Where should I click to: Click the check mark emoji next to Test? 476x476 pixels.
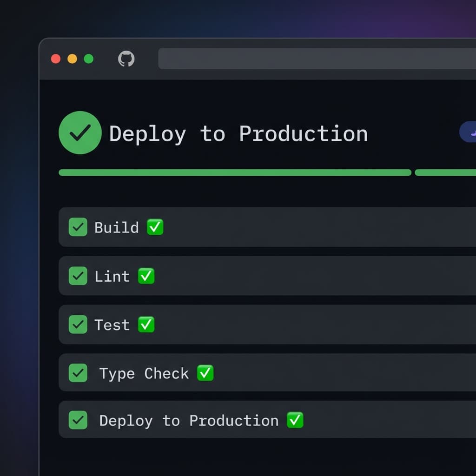pos(146,325)
